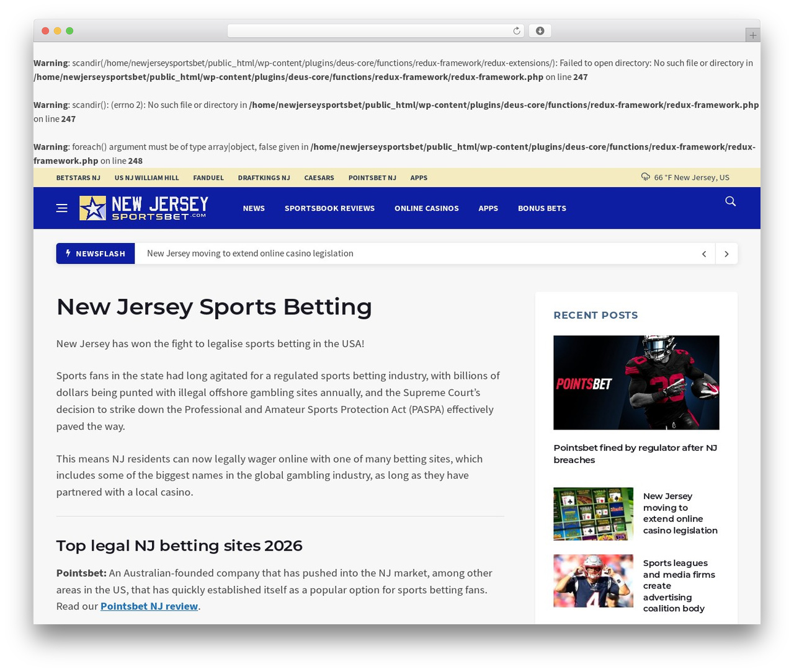Screen dimensions: 794x672
Task: Open the football player post thumbnail
Action: coord(594,581)
